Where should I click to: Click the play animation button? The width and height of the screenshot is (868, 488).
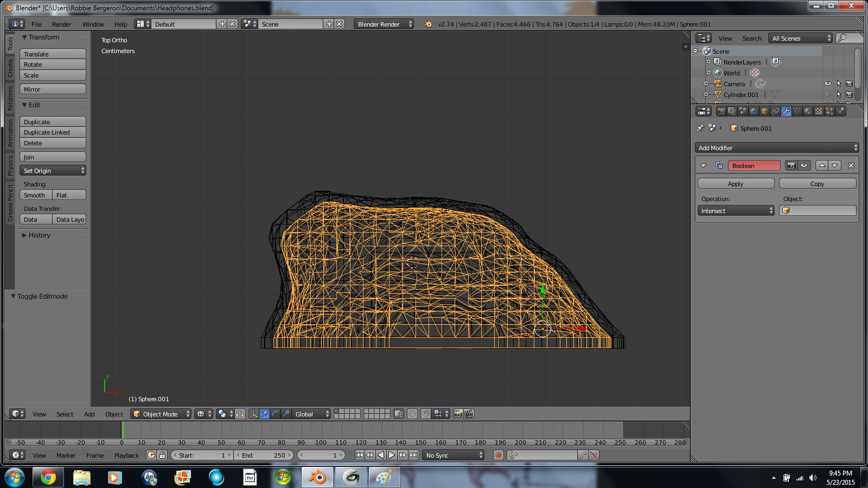pos(392,455)
